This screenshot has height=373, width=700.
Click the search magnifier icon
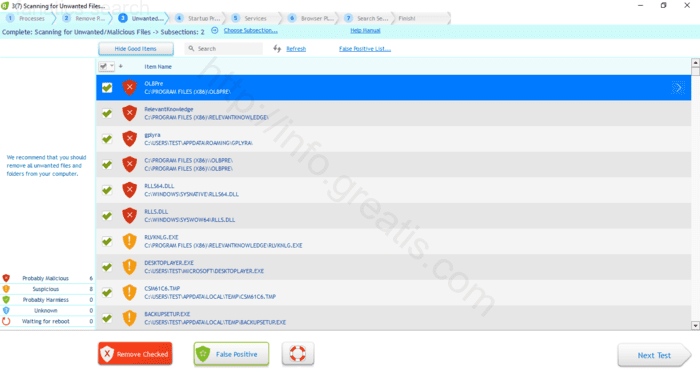pyautogui.click(x=192, y=49)
